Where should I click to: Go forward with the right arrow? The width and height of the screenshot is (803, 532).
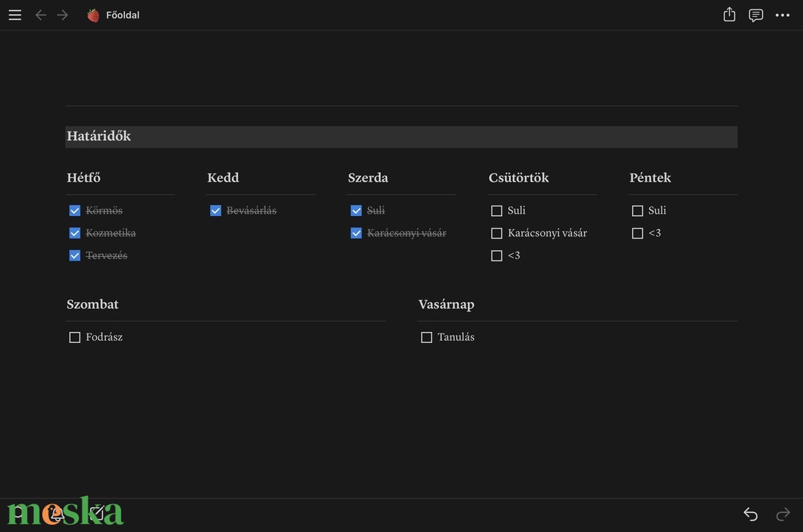[63, 15]
